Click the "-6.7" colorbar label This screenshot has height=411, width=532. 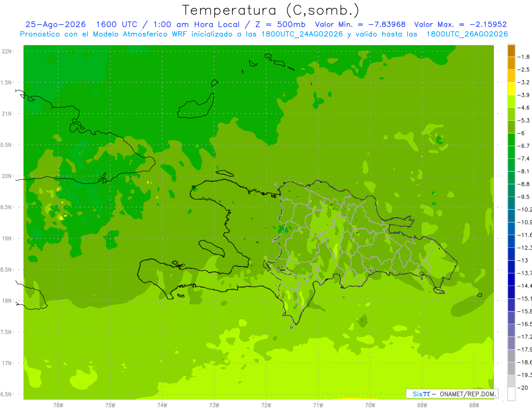[x=524, y=146]
